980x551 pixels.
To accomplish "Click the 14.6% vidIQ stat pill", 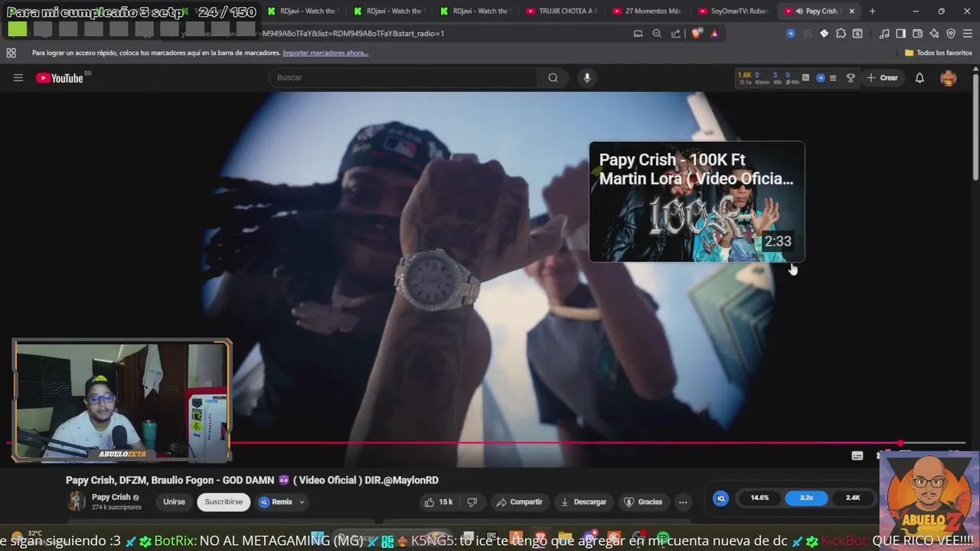I will pos(759,498).
